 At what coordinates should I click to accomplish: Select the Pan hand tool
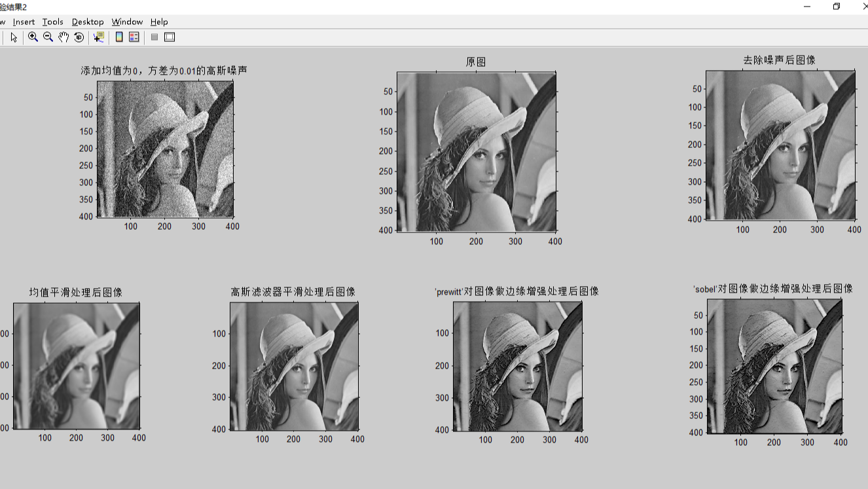tap(63, 37)
